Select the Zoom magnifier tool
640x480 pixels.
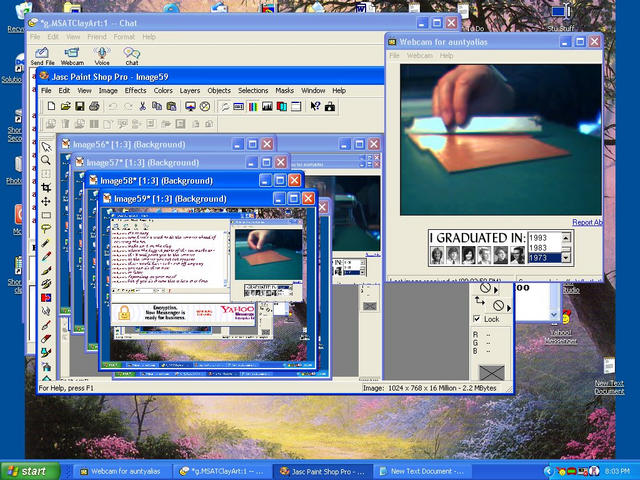point(46,160)
